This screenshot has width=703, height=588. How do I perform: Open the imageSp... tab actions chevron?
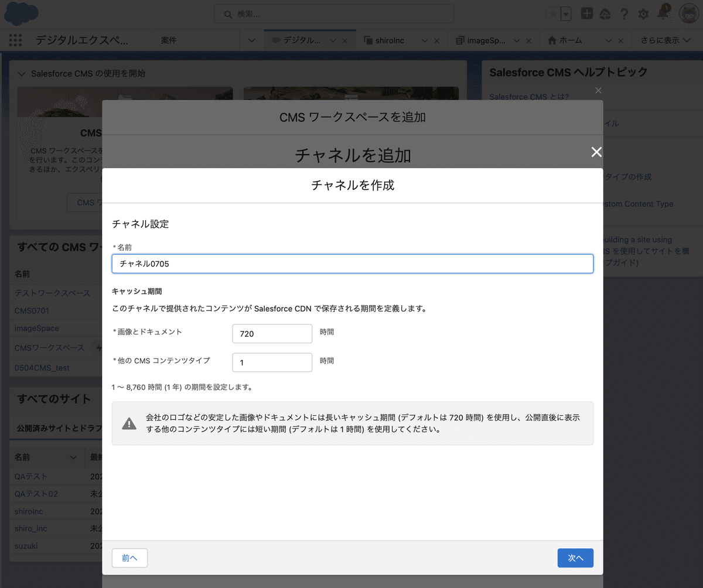[x=517, y=40]
